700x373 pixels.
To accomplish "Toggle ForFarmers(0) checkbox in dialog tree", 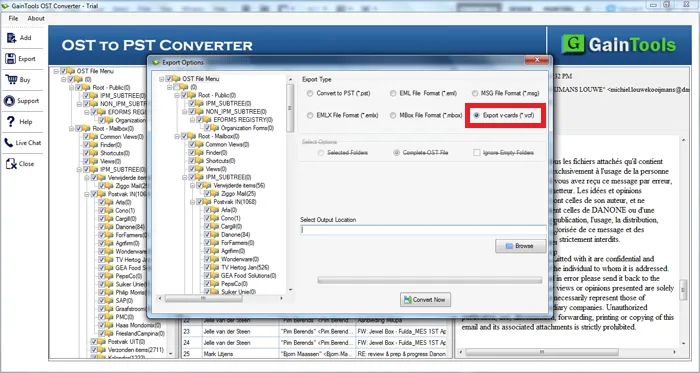I will pyautogui.click(x=208, y=243).
